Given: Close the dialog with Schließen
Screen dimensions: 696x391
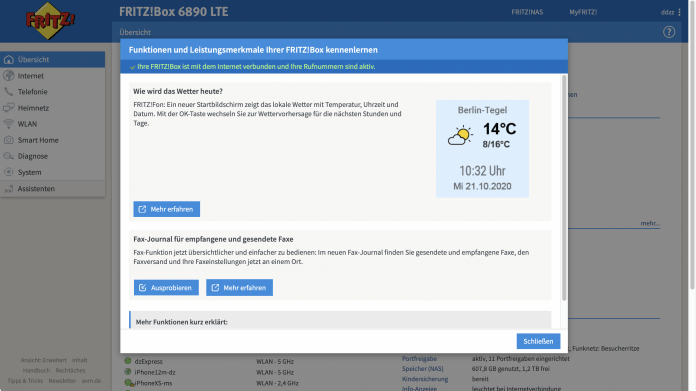Looking at the screenshot, I should [538, 341].
